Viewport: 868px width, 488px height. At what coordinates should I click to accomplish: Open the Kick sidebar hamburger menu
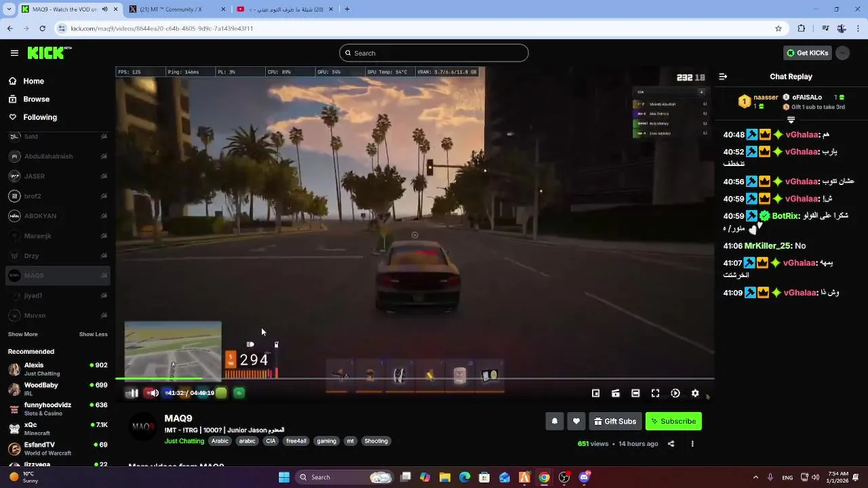14,53
